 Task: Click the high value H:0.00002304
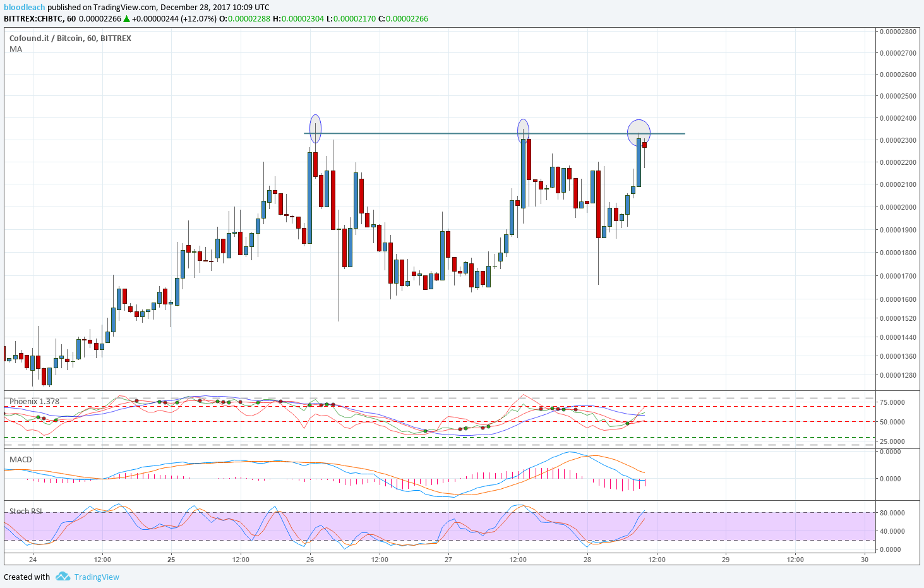(x=298, y=19)
